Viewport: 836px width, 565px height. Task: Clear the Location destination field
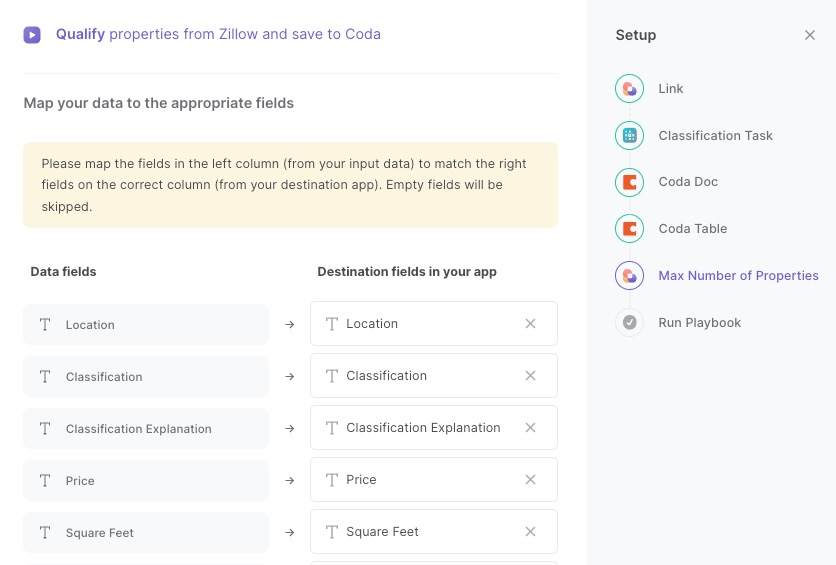(x=530, y=324)
